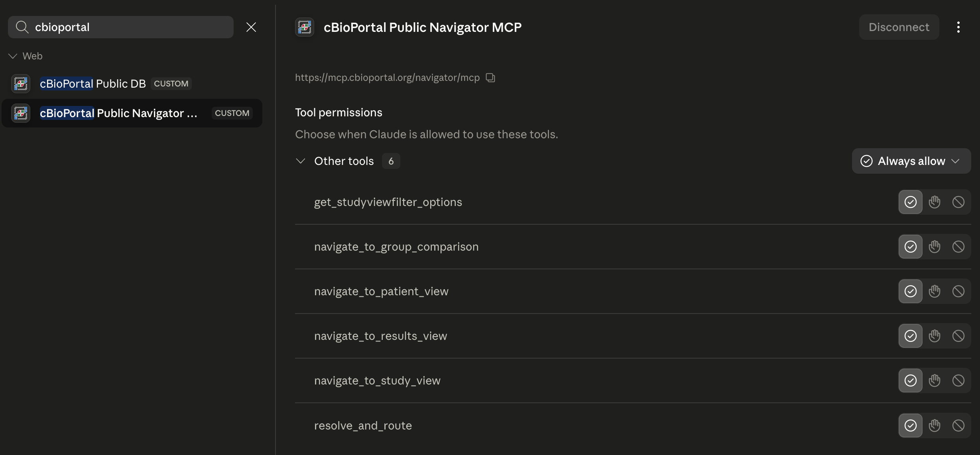Click the cBioPortal Public Navigator MCP title
Image resolution: width=980 pixels, height=455 pixels.
tap(423, 27)
